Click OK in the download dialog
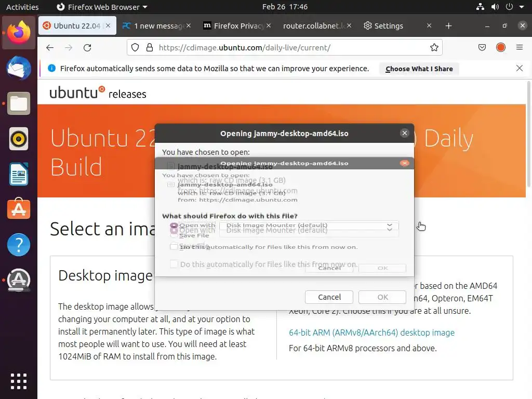The width and height of the screenshot is (532, 399). click(x=382, y=297)
